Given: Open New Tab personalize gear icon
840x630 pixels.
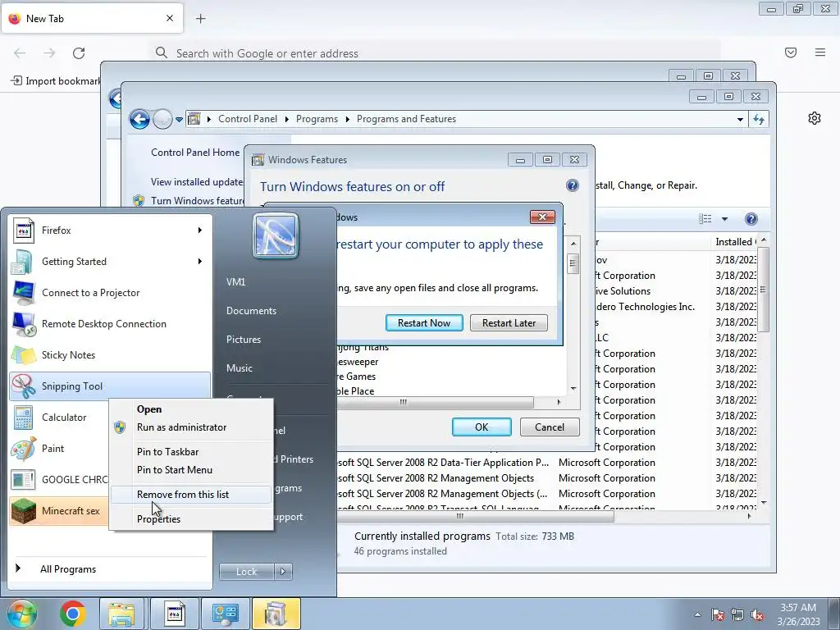Looking at the screenshot, I should [x=815, y=118].
